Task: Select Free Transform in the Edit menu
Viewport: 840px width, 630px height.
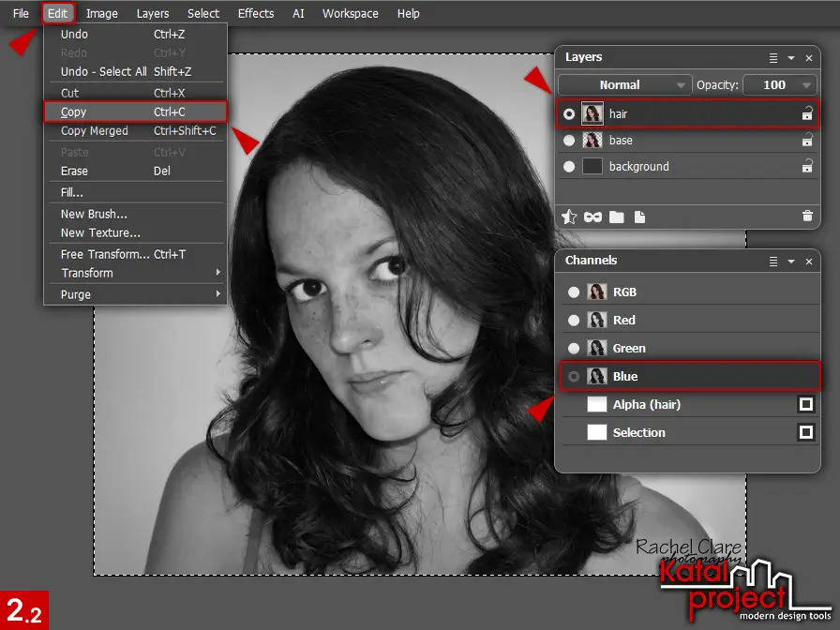Action: point(106,254)
